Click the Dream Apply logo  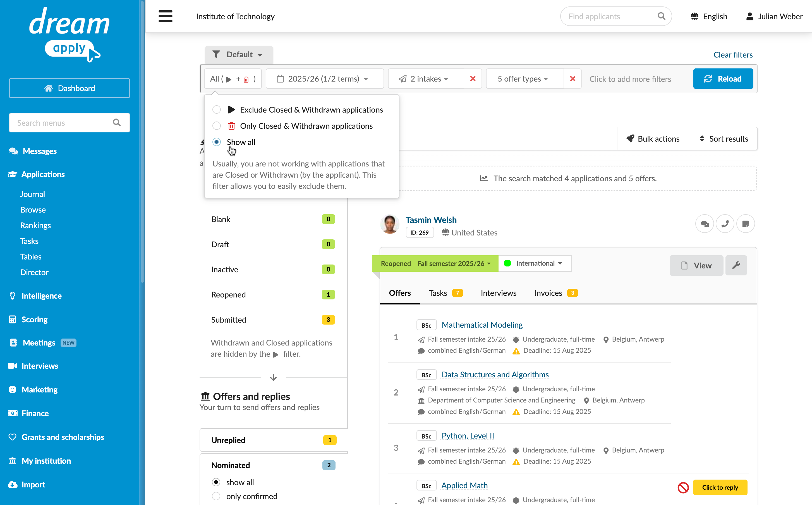(x=70, y=35)
